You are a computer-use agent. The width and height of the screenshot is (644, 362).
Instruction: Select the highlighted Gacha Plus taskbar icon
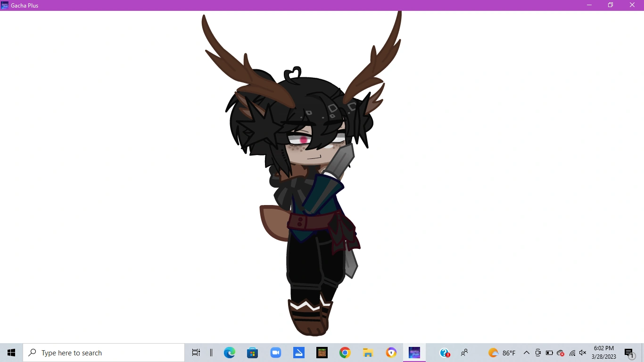click(x=414, y=353)
